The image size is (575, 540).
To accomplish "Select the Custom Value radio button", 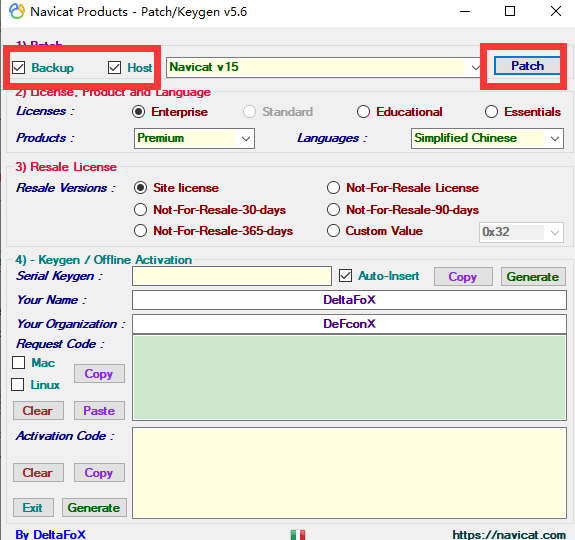I will [333, 231].
